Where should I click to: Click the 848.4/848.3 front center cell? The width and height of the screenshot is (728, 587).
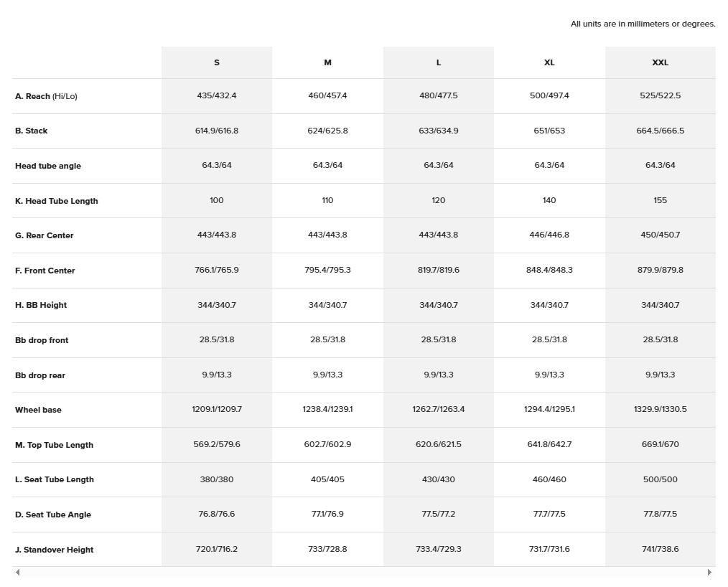(549, 270)
